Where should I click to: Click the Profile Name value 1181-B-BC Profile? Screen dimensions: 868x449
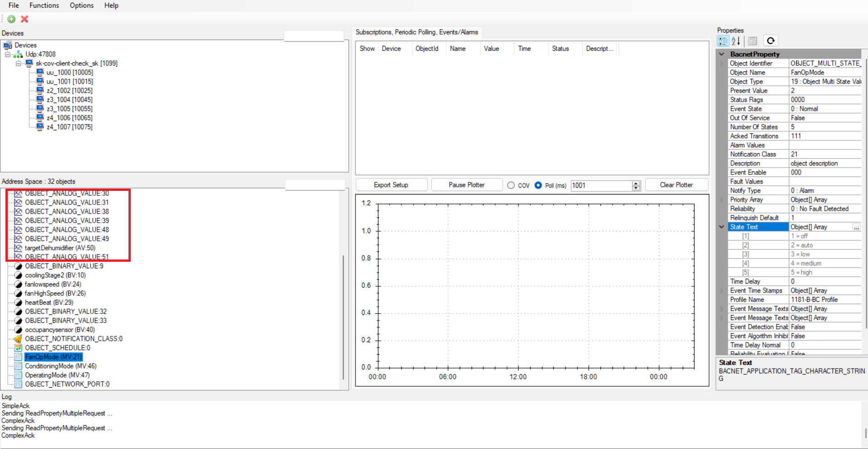825,299
